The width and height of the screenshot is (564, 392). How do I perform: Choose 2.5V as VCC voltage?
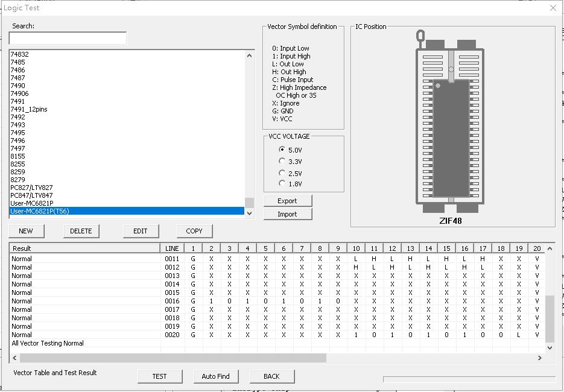pyautogui.click(x=282, y=174)
